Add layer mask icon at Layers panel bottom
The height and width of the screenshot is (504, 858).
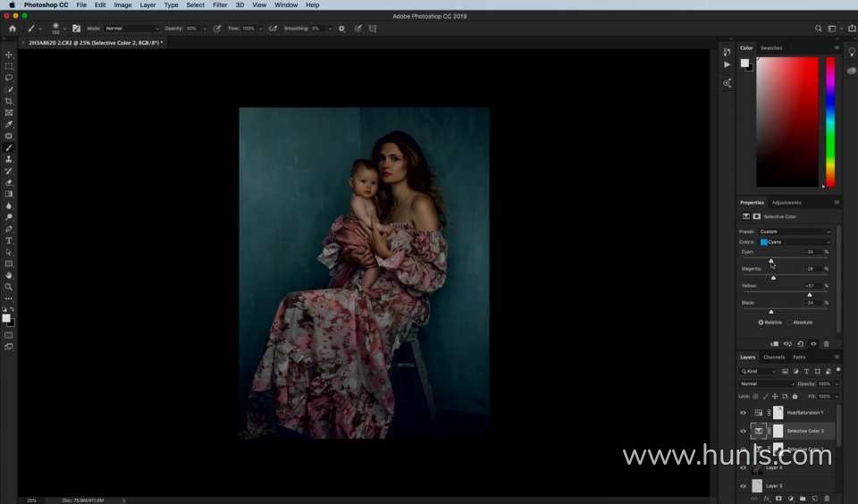point(778,499)
